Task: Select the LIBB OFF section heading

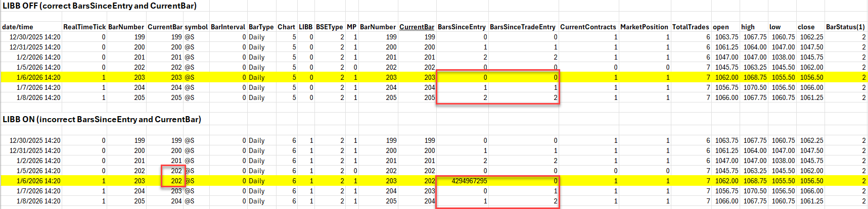Action: 100,6
